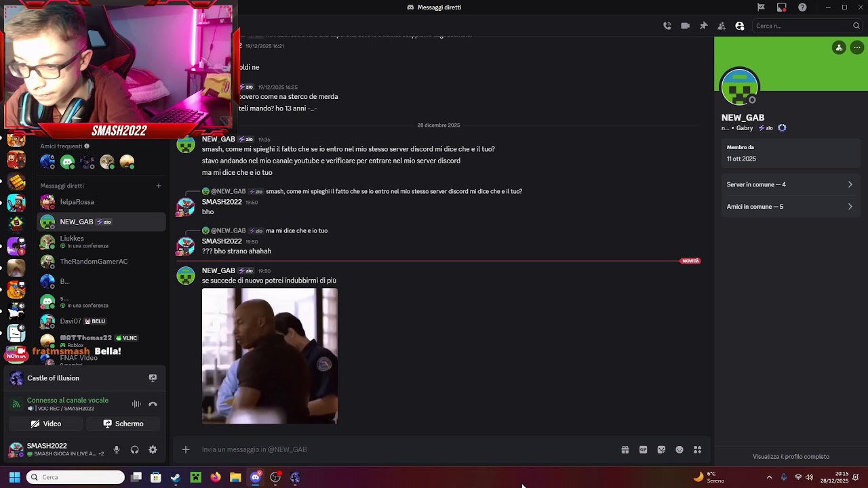Screen dimensions: 868x488
Task: Add friends to this DM
Action: coord(722,26)
